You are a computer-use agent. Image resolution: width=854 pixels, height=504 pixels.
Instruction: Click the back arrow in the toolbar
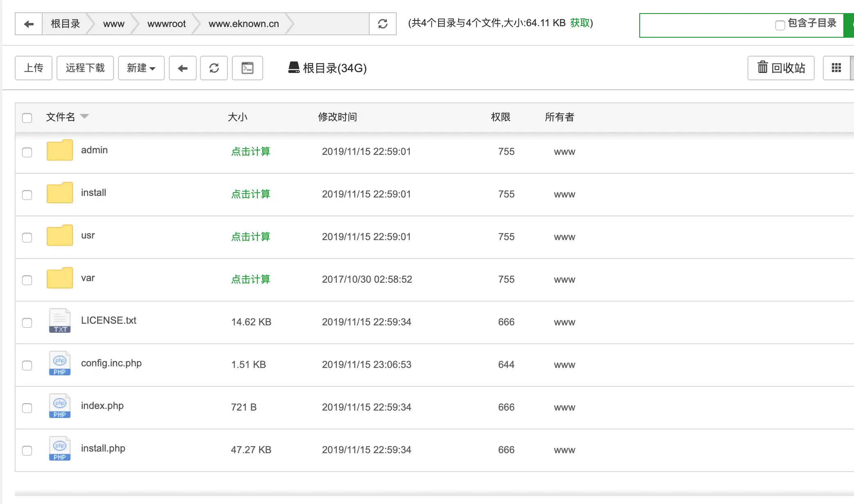tap(183, 68)
